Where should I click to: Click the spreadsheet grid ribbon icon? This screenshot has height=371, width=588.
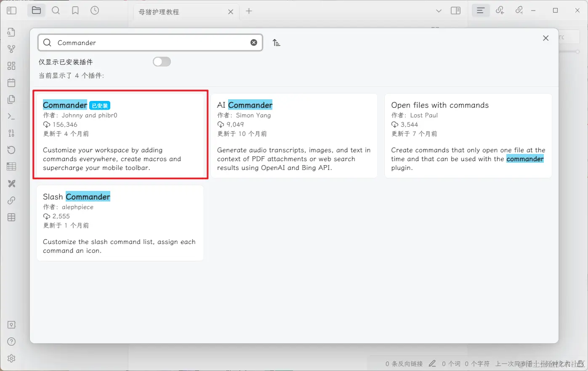point(11,217)
